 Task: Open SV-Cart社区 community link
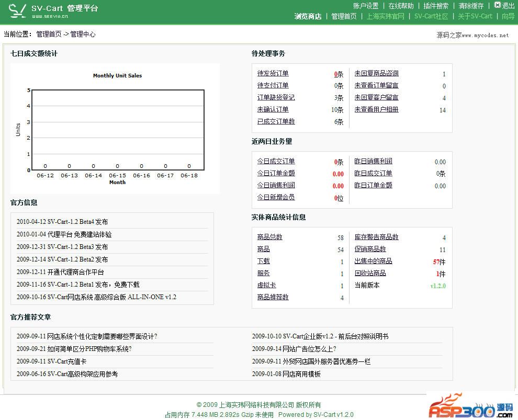pos(431,16)
